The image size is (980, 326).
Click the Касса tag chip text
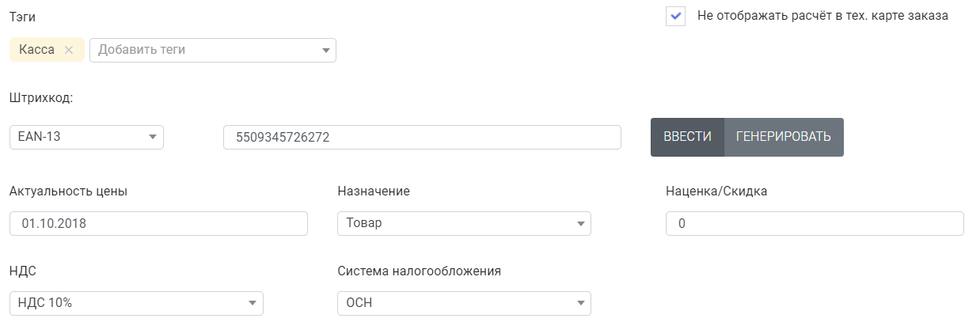point(36,50)
